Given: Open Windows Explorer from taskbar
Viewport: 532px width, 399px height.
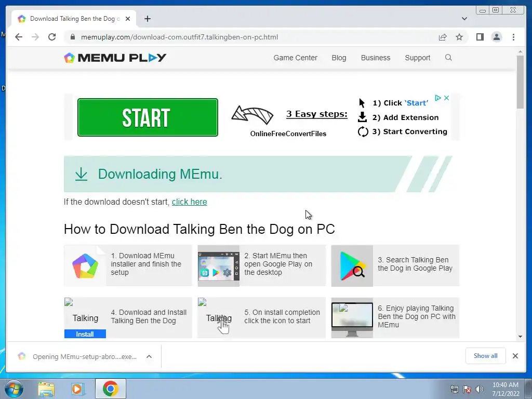Looking at the screenshot, I should [46, 389].
